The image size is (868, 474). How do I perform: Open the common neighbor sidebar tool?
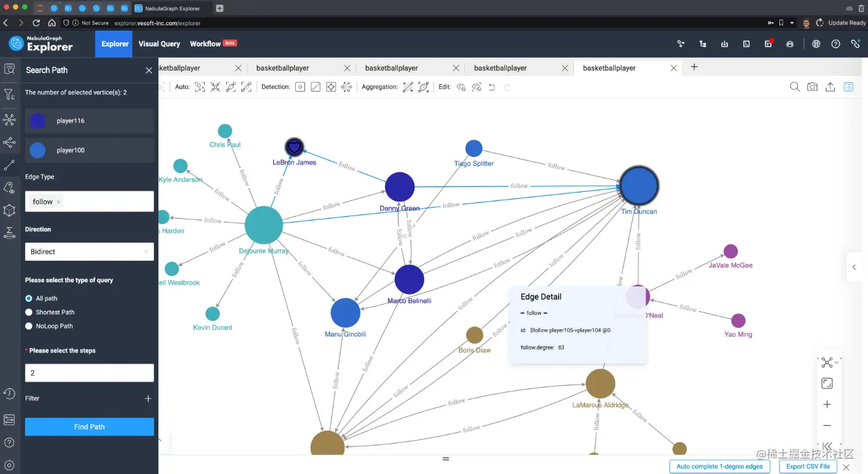tap(9, 142)
